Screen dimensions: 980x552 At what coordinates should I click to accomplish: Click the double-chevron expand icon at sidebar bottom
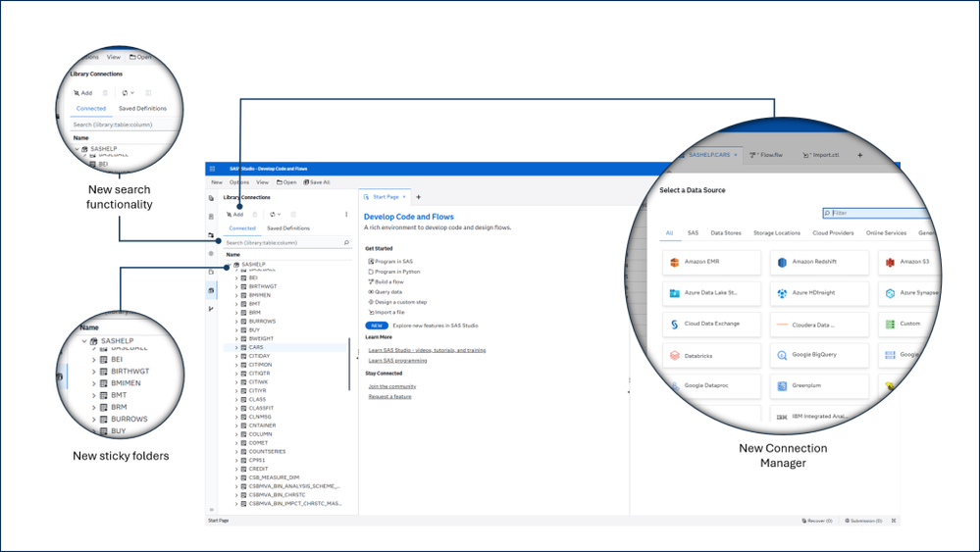211,510
